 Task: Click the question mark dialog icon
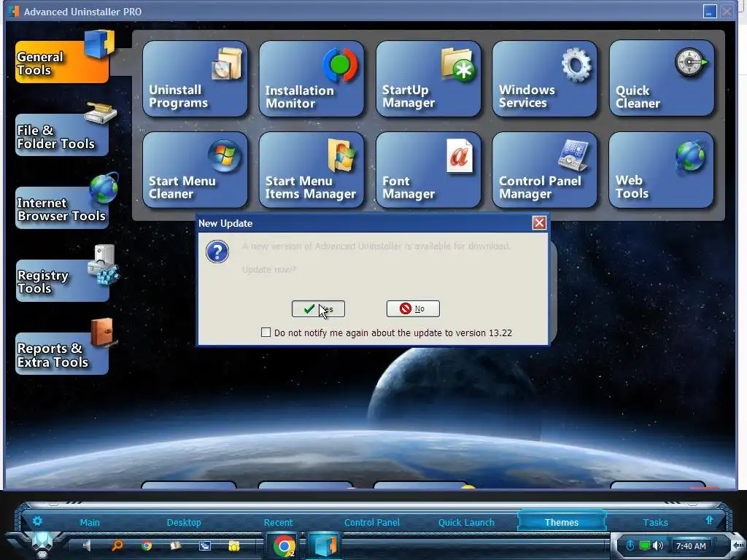pos(217,252)
